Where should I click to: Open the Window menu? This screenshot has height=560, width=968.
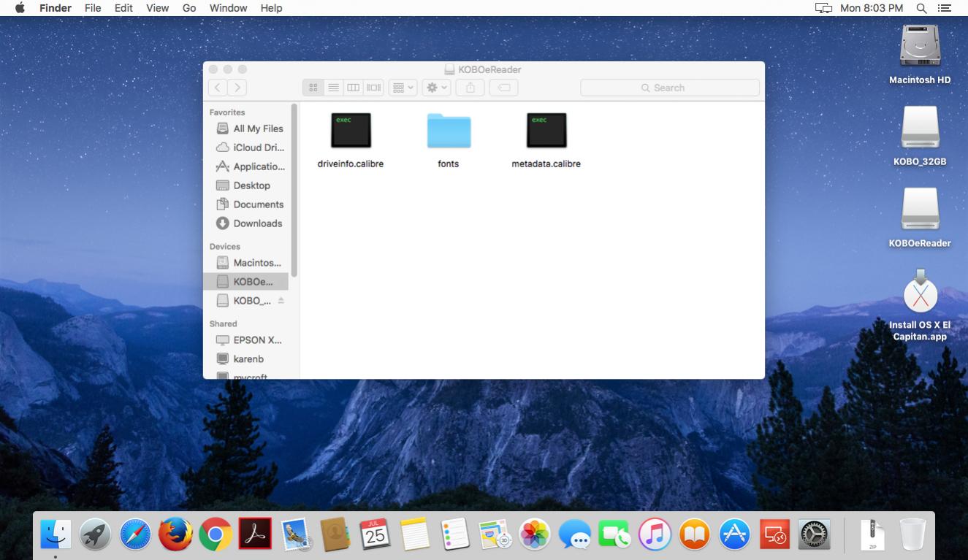click(x=228, y=8)
